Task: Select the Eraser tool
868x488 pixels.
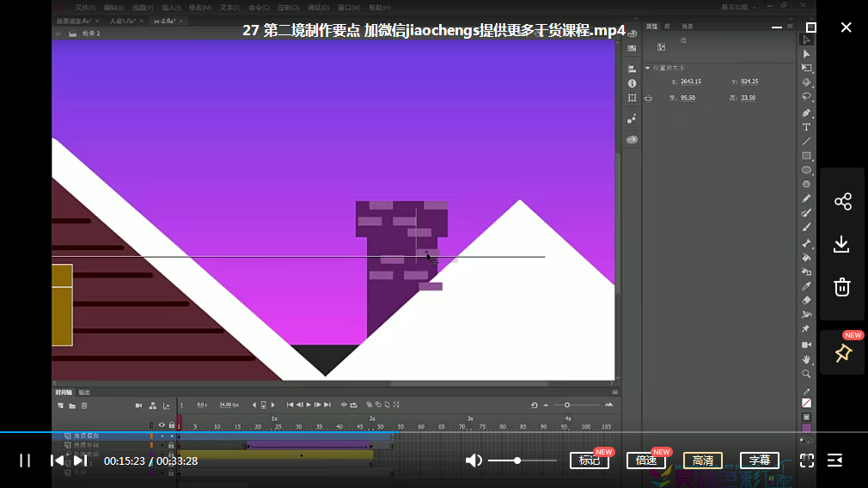Action: point(807,301)
